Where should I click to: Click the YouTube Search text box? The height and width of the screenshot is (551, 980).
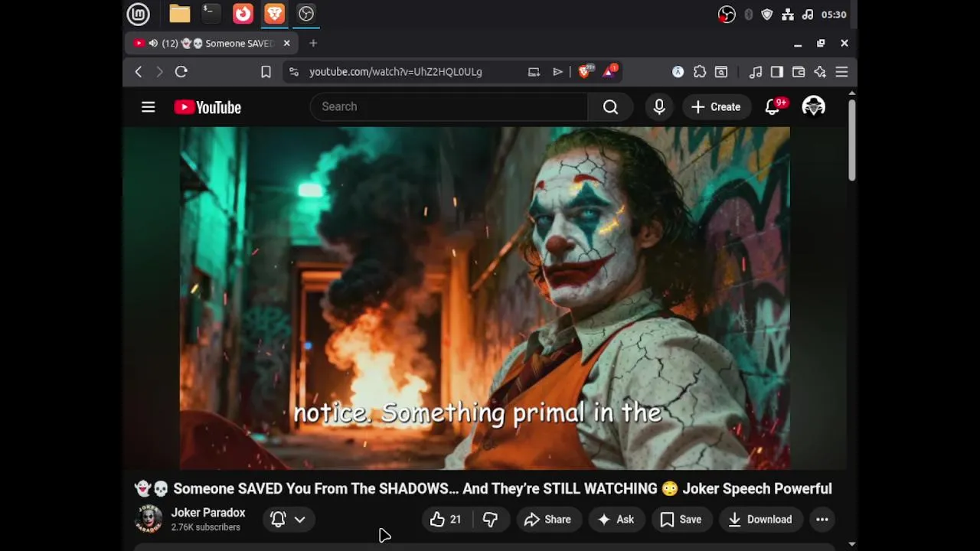tap(449, 107)
